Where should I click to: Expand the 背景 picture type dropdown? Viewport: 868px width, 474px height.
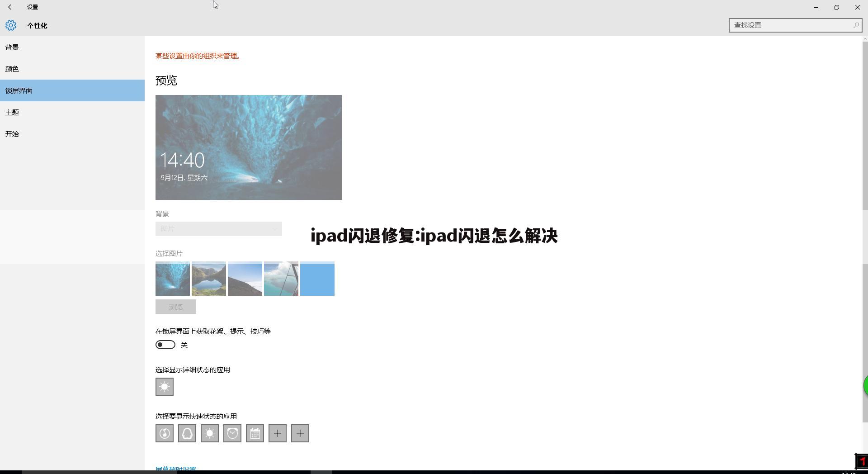tap(218, 228)
